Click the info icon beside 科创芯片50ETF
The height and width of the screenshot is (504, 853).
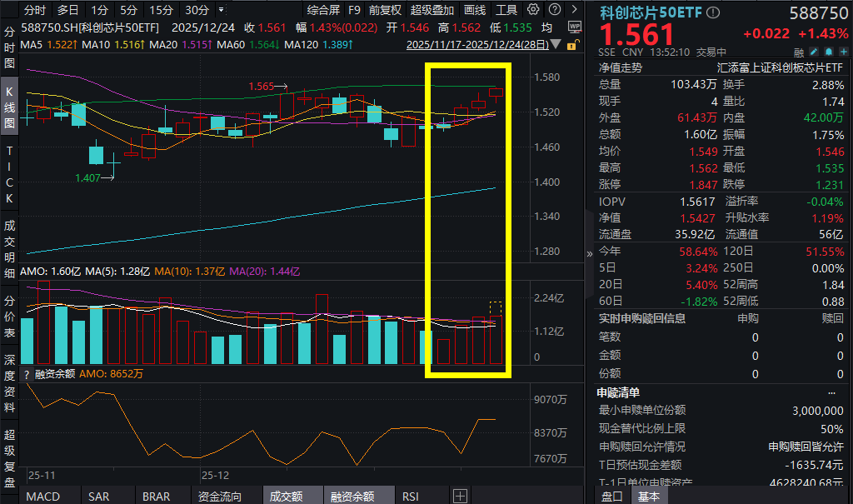[x=711, y=12]
